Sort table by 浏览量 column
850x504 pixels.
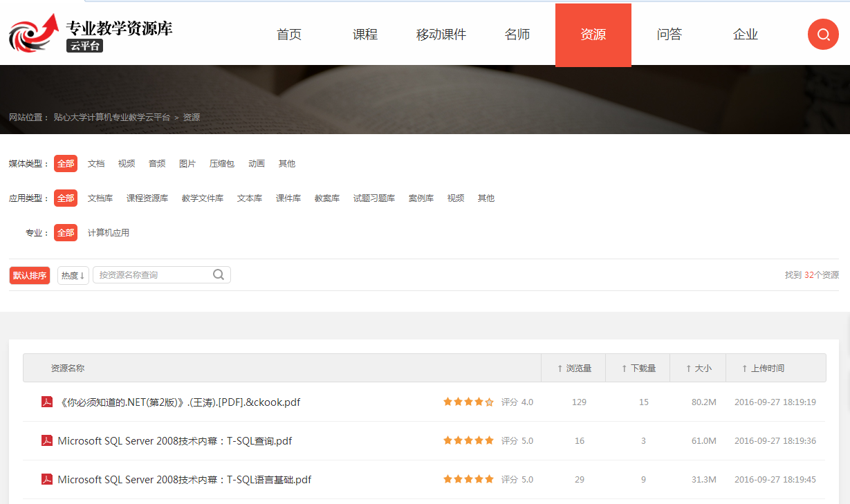coord(574,368)
